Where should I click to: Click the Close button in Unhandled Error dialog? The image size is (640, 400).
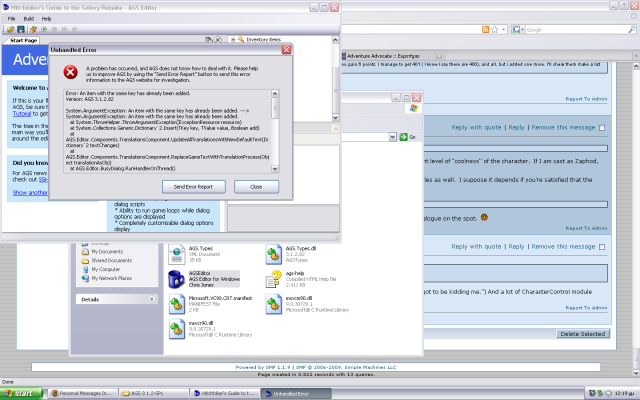[256, 187]
